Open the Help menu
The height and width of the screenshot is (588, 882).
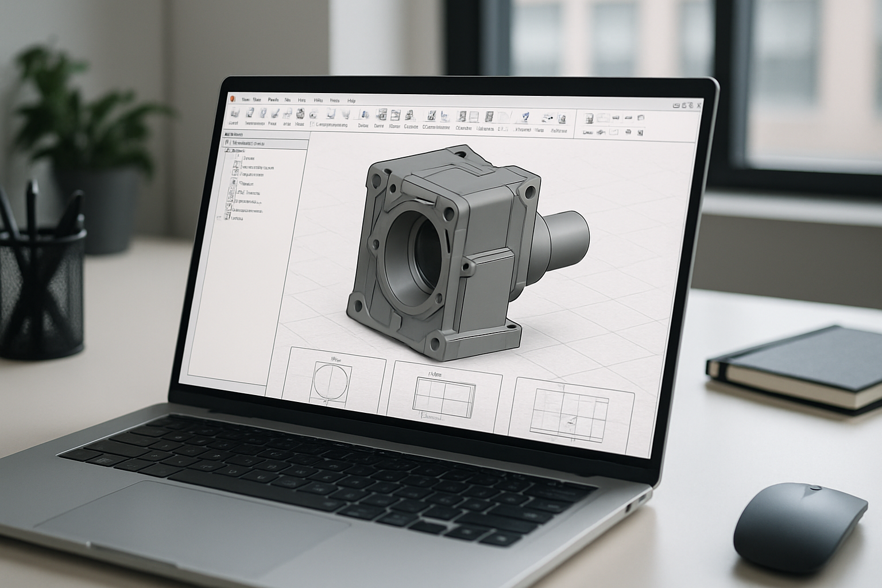coord(351,100)
